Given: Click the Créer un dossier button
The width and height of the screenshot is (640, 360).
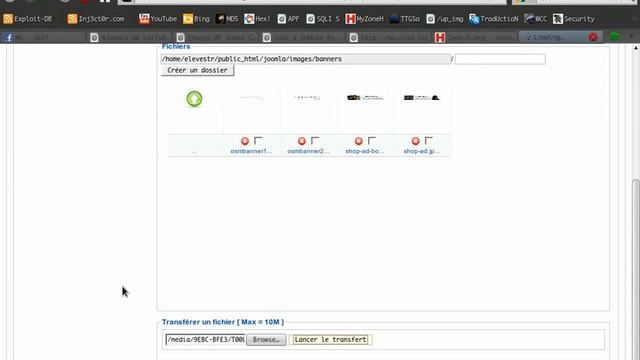Looking at the screenshot, I should pos(197,70).
